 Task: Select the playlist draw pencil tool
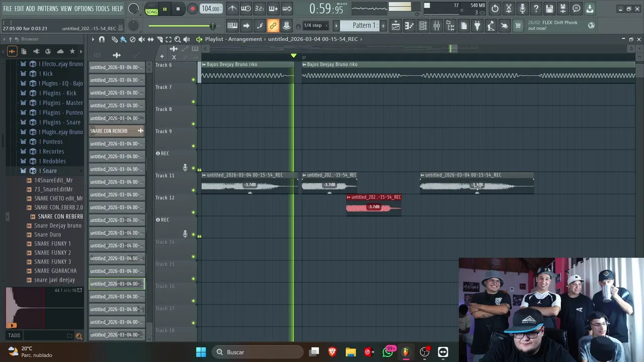(x=115, y=39)
